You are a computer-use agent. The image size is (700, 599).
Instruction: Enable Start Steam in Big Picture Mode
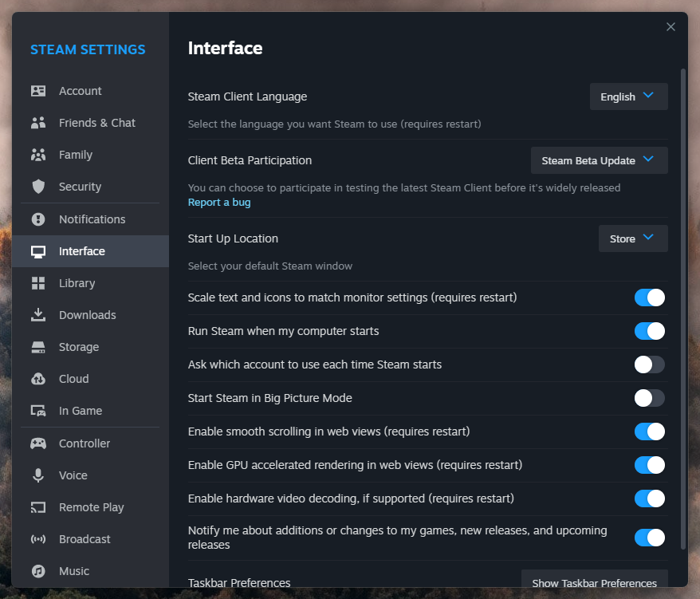click(x=649, y=397)
